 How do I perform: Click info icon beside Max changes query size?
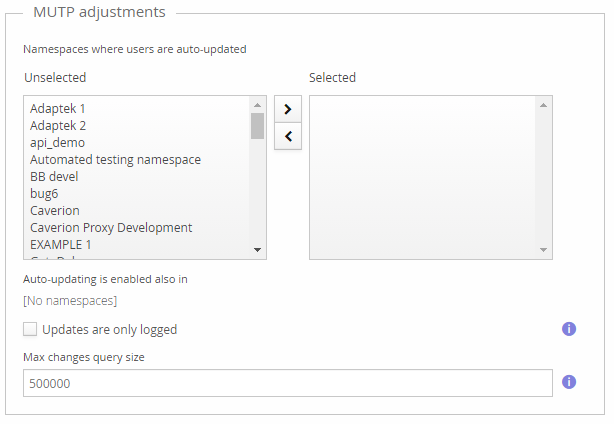(x=569, y=382)
